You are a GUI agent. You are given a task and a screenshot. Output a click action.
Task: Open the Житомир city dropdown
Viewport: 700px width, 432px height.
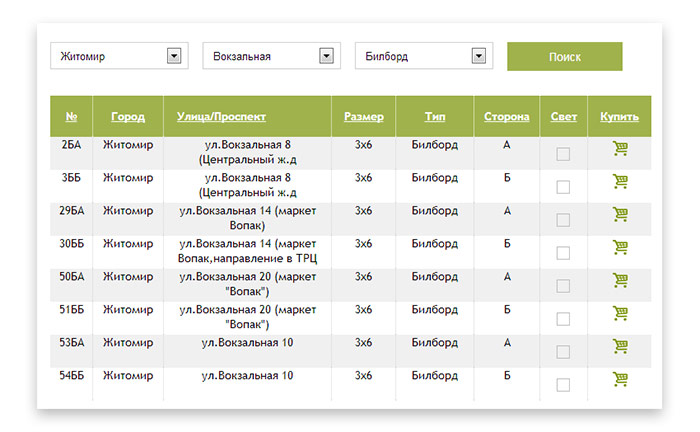[174, 56]
